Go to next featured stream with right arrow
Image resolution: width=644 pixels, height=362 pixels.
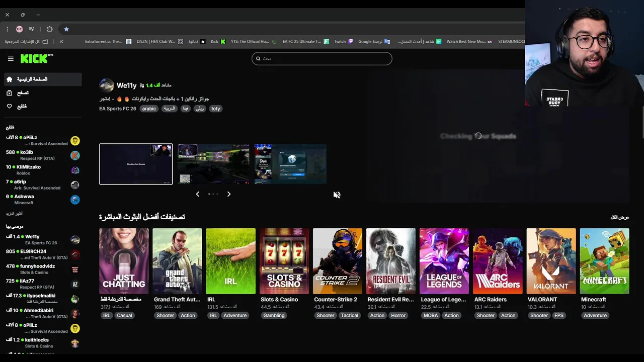point(229,194)
